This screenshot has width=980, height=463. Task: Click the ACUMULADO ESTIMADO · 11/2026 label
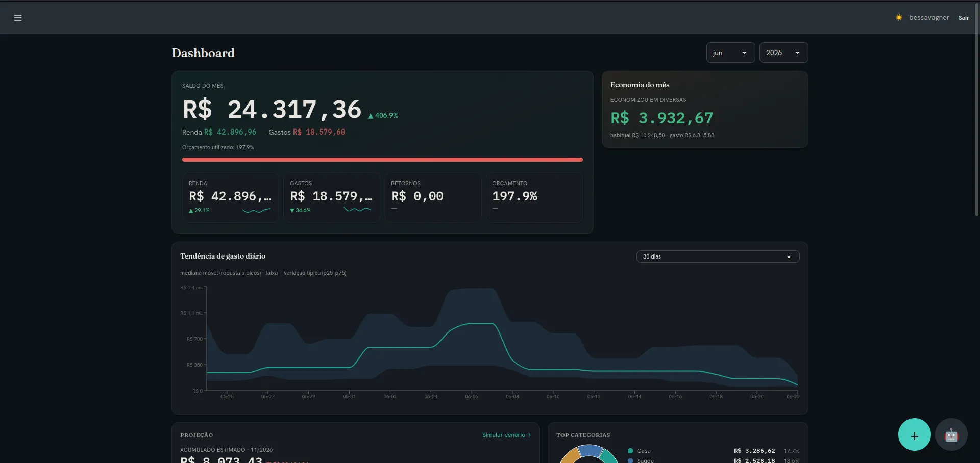226,450
